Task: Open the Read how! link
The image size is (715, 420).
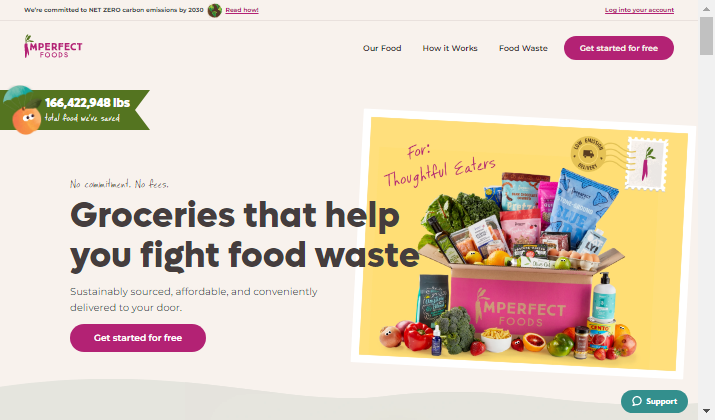Action: (x=242, y=10)
